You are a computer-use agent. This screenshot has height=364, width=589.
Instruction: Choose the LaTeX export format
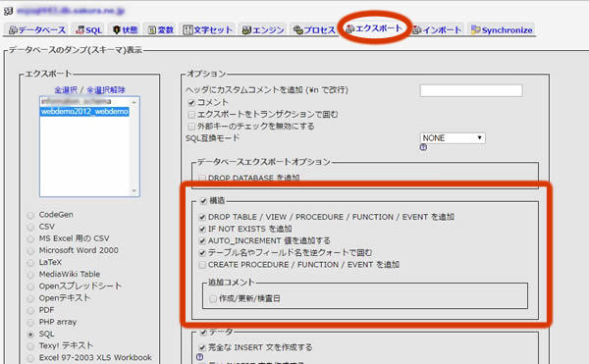(30, 263)
